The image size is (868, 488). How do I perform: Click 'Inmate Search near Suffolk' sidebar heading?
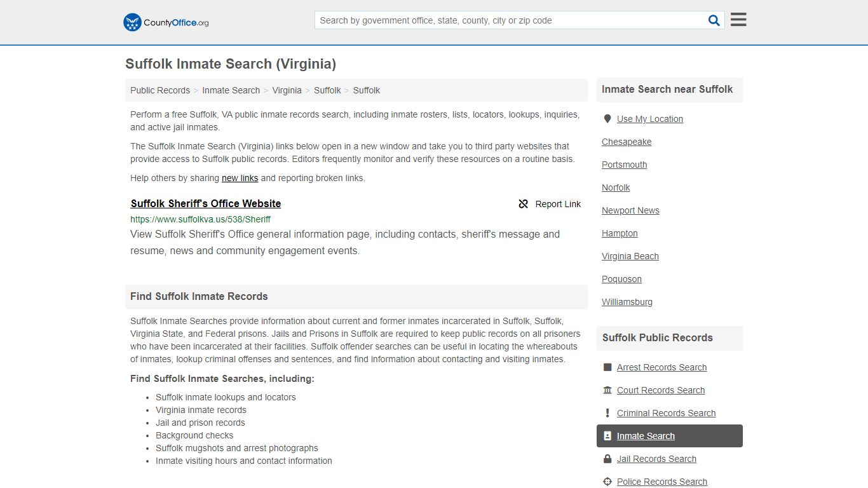click(667, 90)
